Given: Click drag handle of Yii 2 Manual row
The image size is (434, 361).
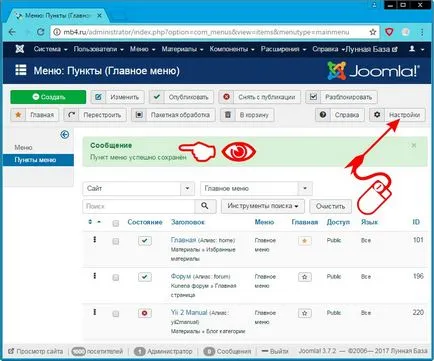Looking at the screenshot, I should tap(95, 312).
